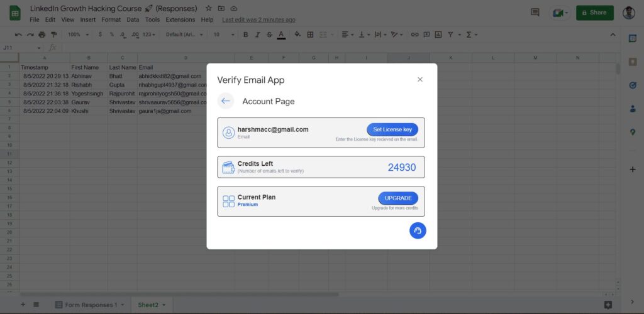Open Calendar in the side panel
Viewport: 644px width, 314px height.
coord(633,38)
